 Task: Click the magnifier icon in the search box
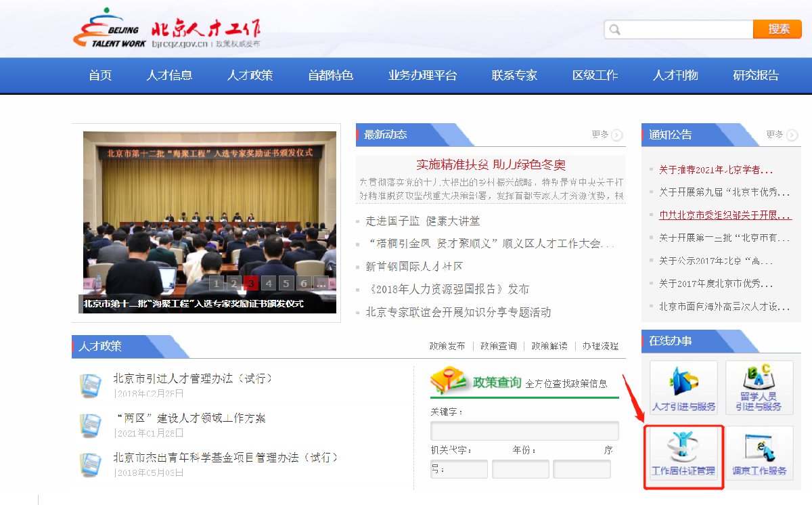tap(614, 29)
